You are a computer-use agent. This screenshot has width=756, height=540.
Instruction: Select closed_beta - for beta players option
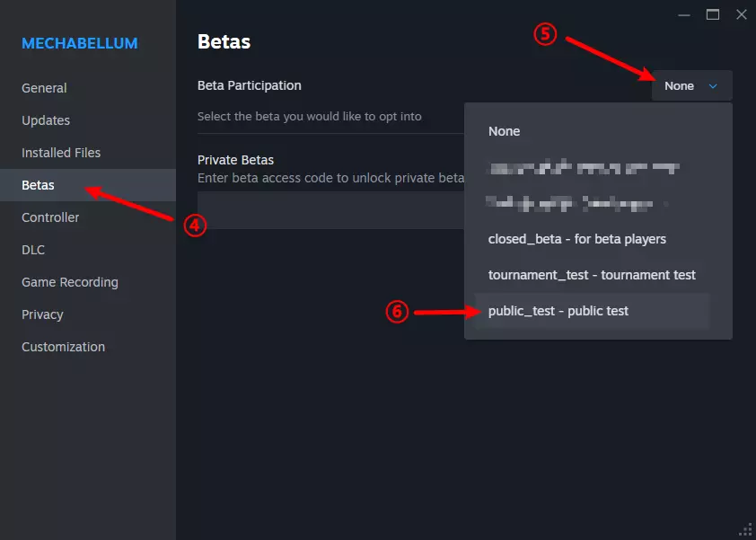(x=577, y=239)
